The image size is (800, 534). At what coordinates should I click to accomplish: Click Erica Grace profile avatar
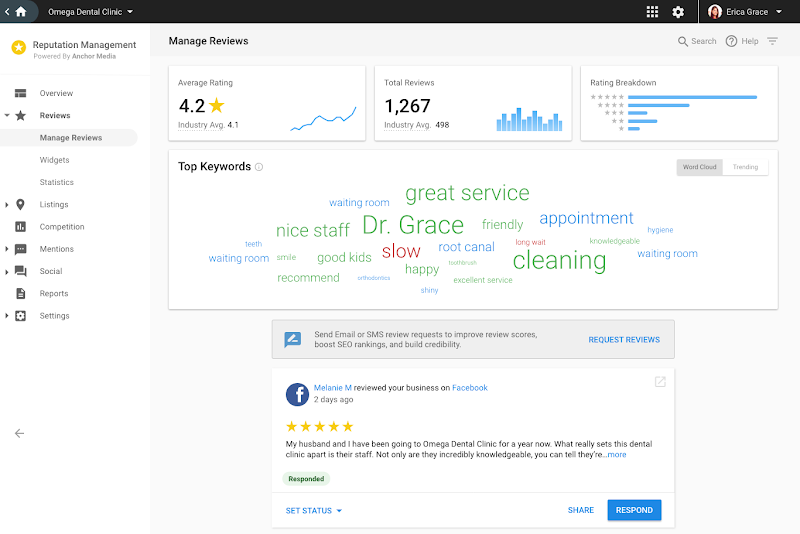coord(715,12)
